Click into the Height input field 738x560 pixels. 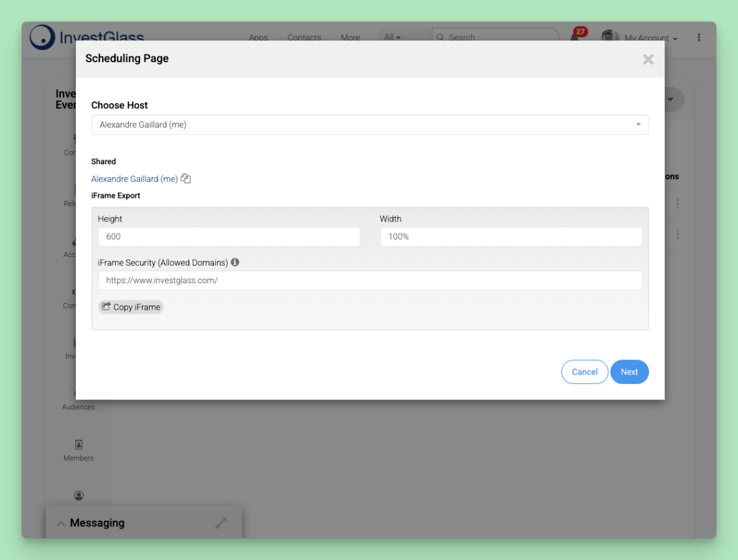pos(229,236)
